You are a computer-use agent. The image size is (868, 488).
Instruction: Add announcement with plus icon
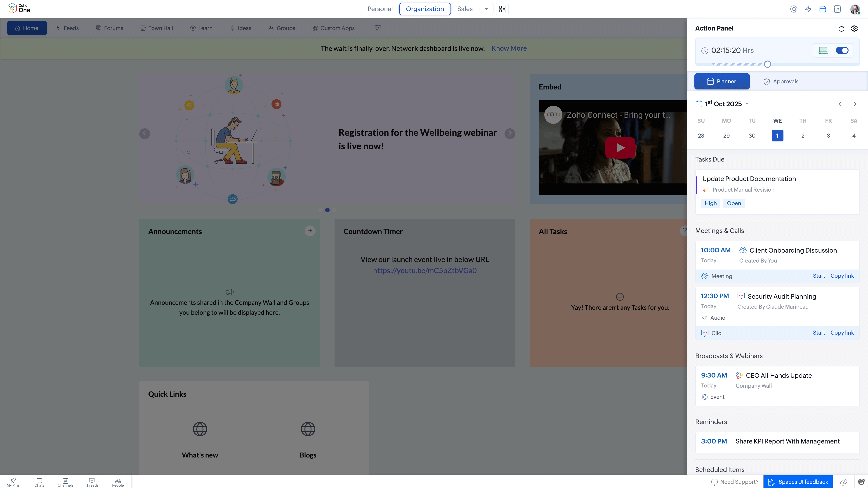click(x=310, y=231)
